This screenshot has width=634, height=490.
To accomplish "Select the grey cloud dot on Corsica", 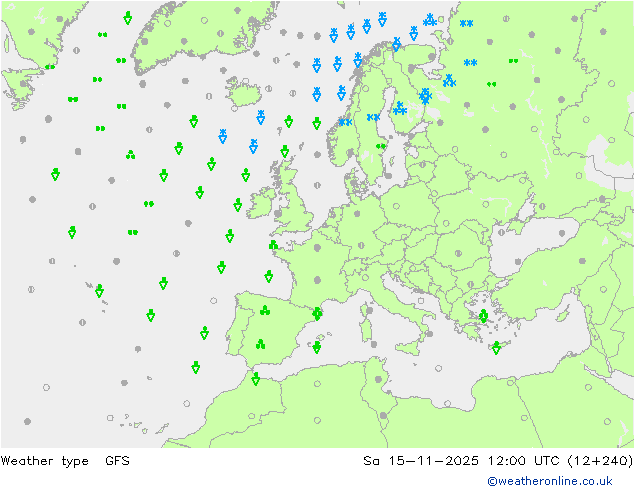I will coord(369,310).
